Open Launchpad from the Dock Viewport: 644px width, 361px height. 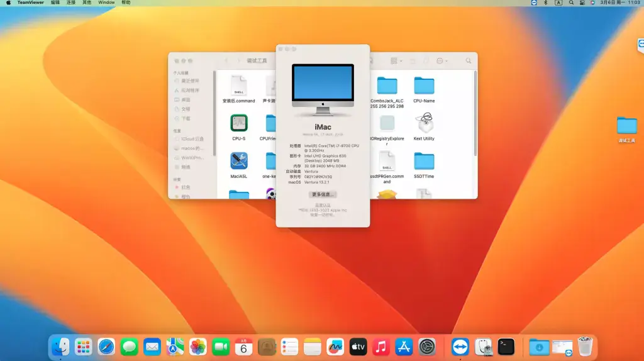click(84, 347)
